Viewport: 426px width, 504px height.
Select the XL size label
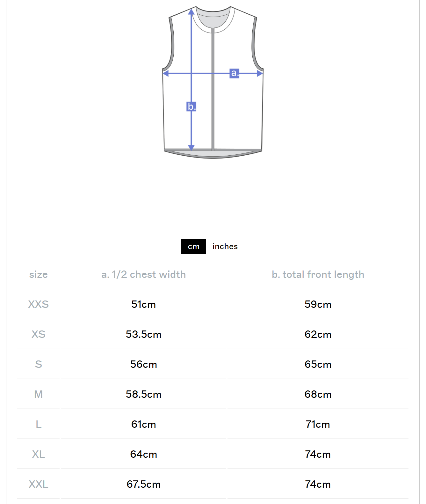tap(39, 454)
